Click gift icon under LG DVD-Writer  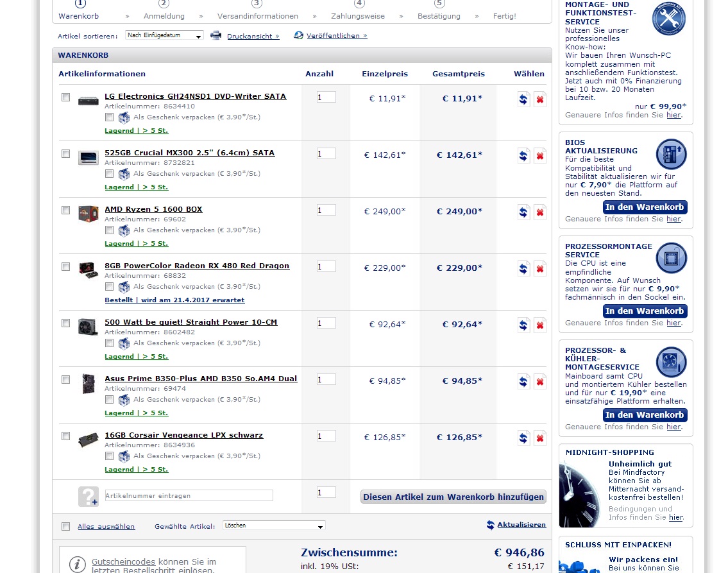click(x=124, y=117)
